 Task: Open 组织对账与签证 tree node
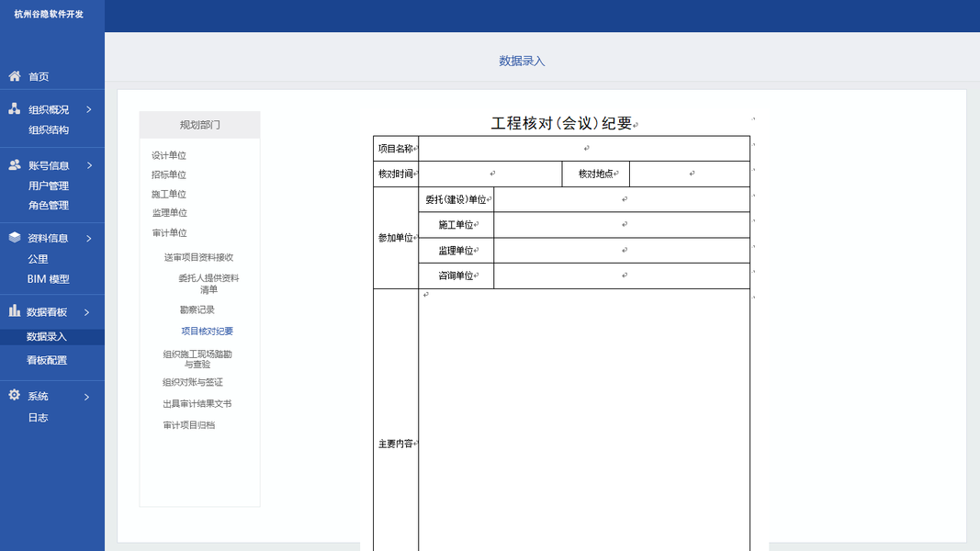coord(193,382)
